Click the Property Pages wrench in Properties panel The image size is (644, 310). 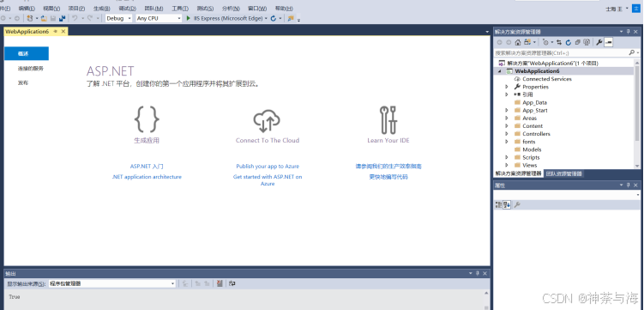[517, 204]
